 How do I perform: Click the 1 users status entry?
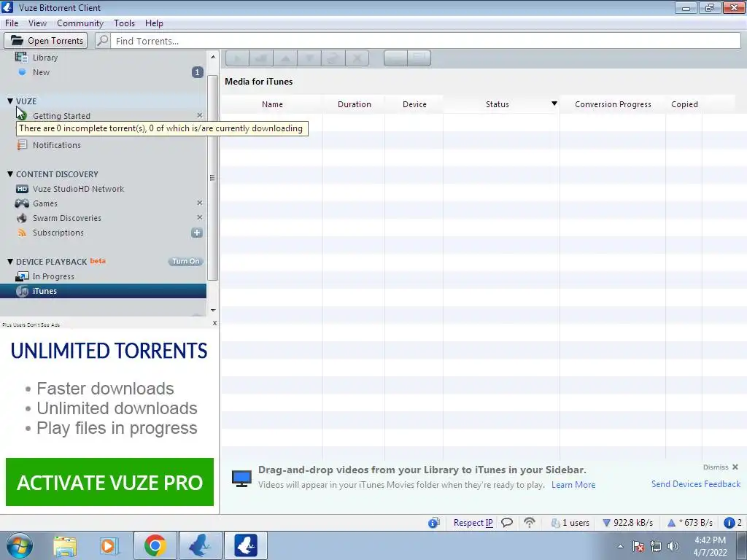(x=570, y=523)
